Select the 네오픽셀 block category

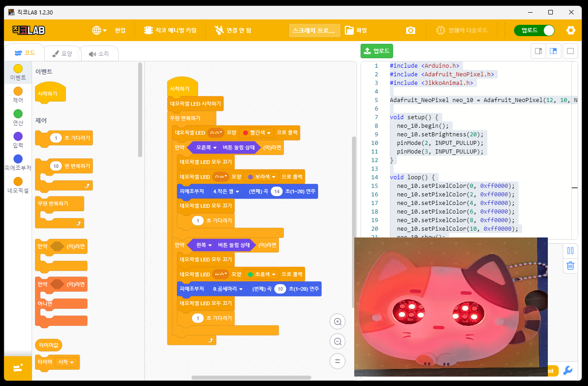(x=18, y=185)
